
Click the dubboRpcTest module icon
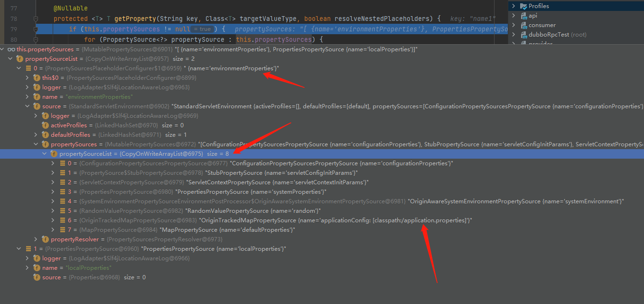pos(523,35)
